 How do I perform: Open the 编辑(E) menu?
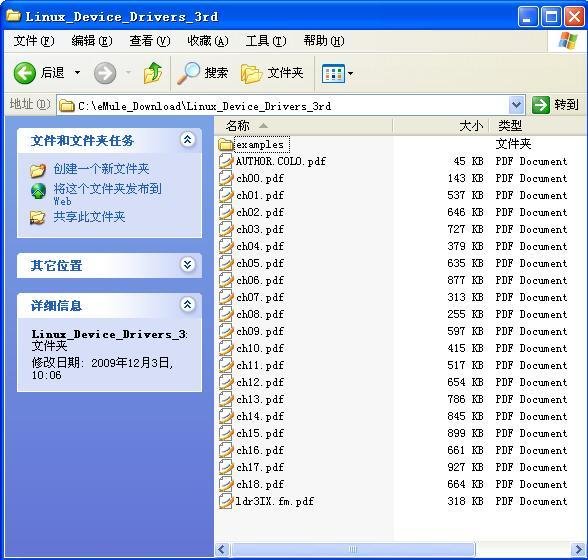point(92,41)
